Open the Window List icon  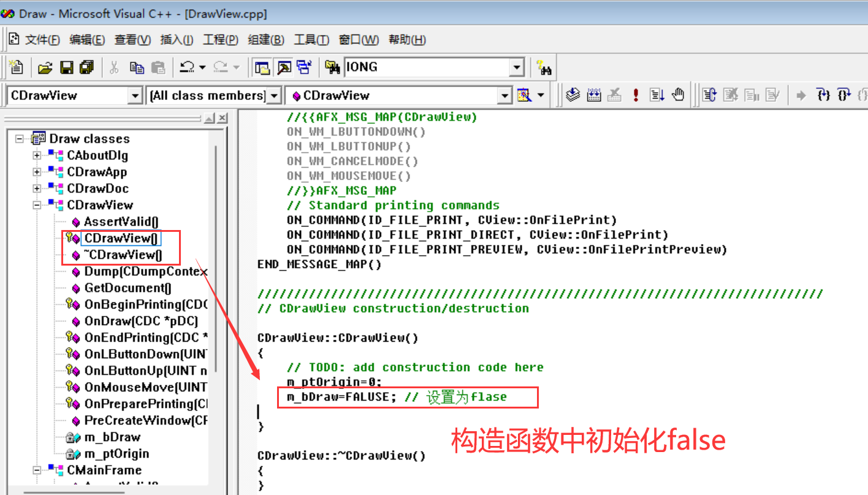pos(304,67)
